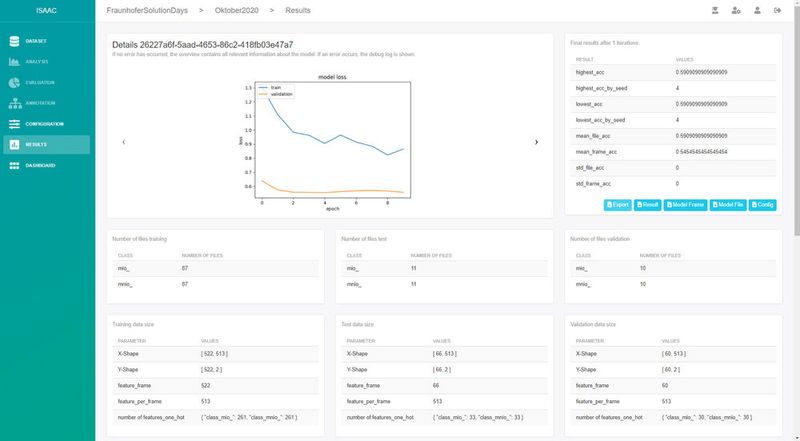Click the Config button
Image resolution: width=800 pixels, height=441 pixels.
tap(763, 204)
